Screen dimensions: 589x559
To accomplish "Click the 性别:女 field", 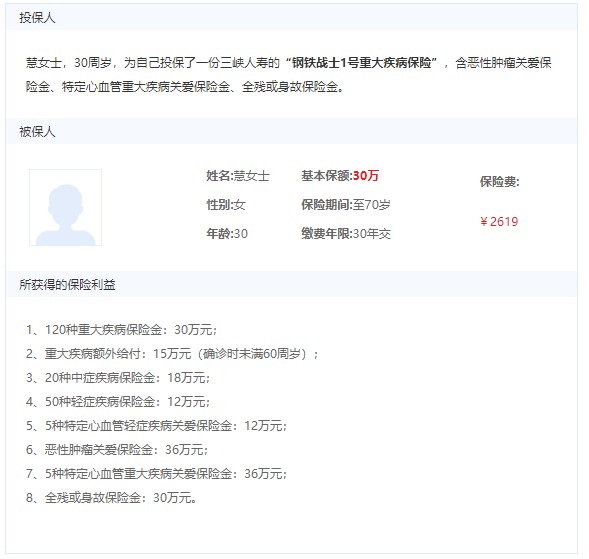I will pos(226,205).
